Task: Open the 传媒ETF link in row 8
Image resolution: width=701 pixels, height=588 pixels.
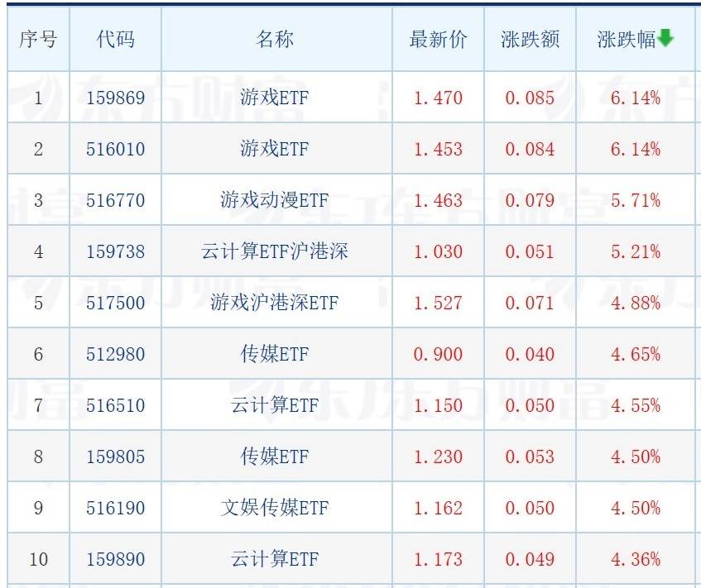Action: pyautogui.click(x=275, y=457)
